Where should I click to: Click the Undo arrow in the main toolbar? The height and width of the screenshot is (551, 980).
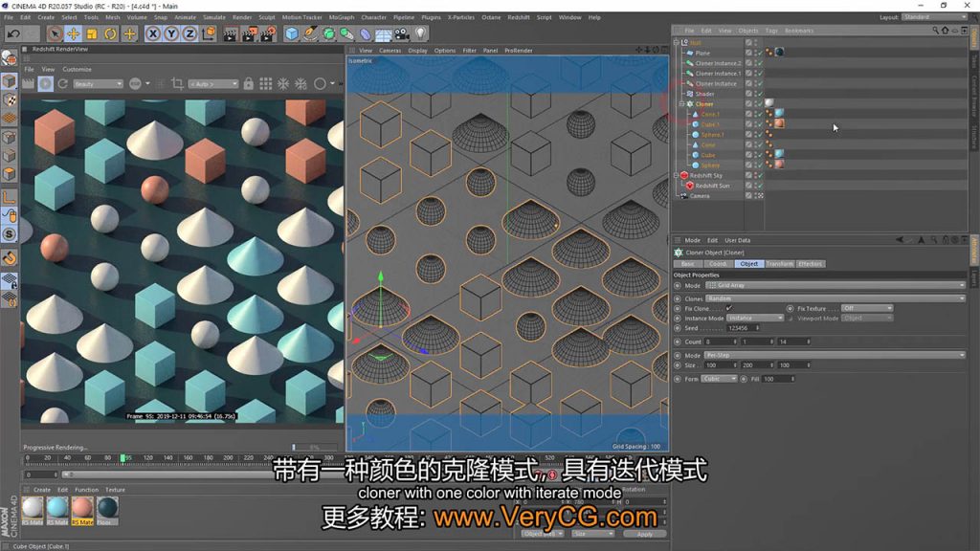tap(13, 33)
